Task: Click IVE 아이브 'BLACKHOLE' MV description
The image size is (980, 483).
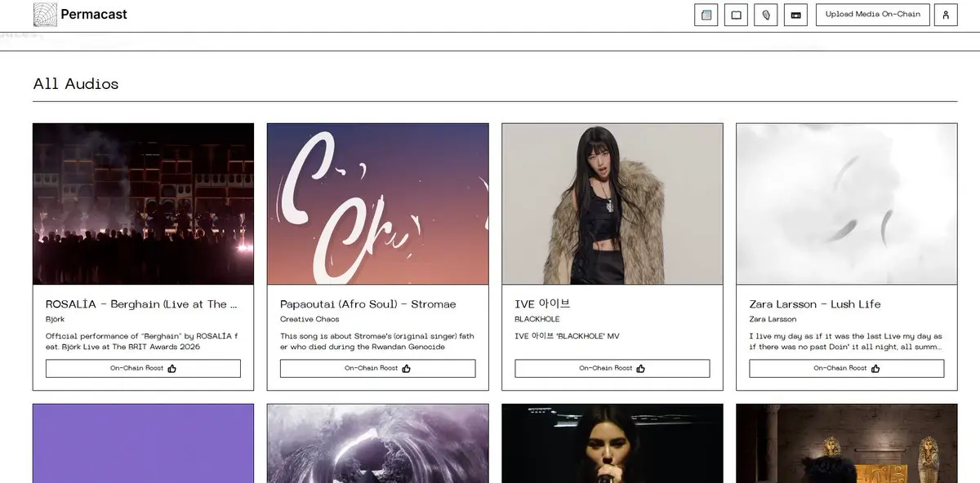Action: pyautogui.click(x=567, y=336)
